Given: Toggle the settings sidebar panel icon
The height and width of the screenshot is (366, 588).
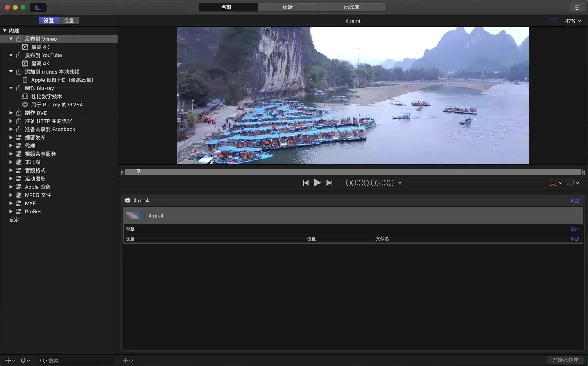Looking at the screenshot, I should [x=38, y=7].
